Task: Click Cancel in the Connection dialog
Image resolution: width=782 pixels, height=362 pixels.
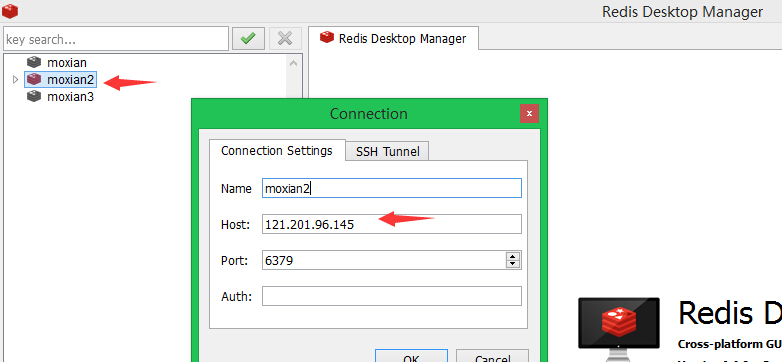Action: pos(492,356)
